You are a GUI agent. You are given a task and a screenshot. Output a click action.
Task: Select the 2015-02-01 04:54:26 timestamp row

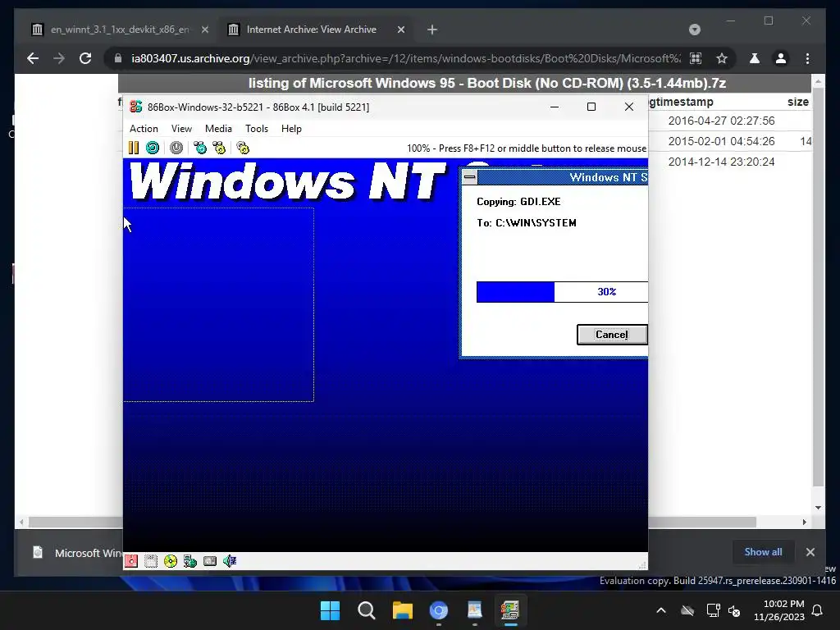point(721,141)
